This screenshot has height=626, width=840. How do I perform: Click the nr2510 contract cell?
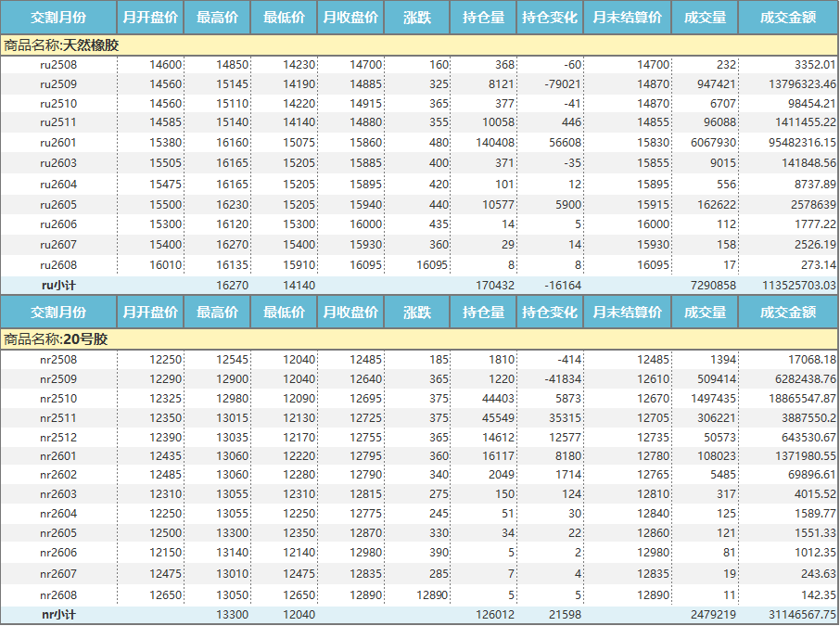[x=58, y=399]
